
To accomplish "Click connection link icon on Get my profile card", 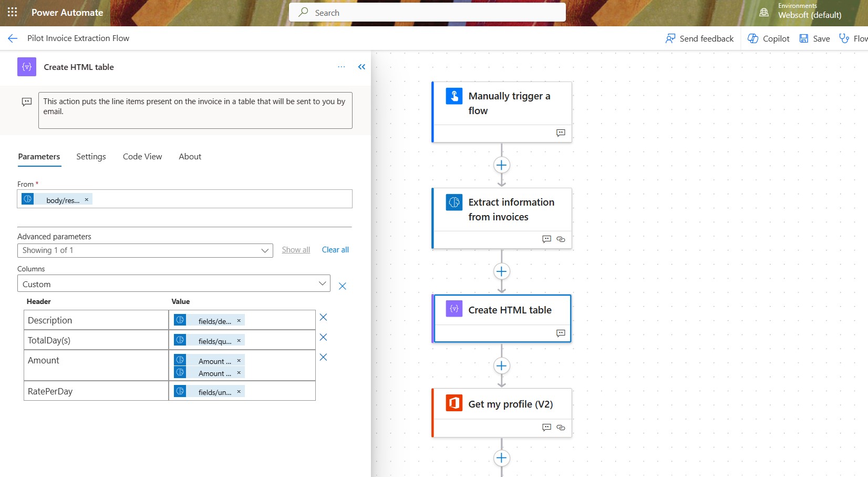I will point(561,427).
